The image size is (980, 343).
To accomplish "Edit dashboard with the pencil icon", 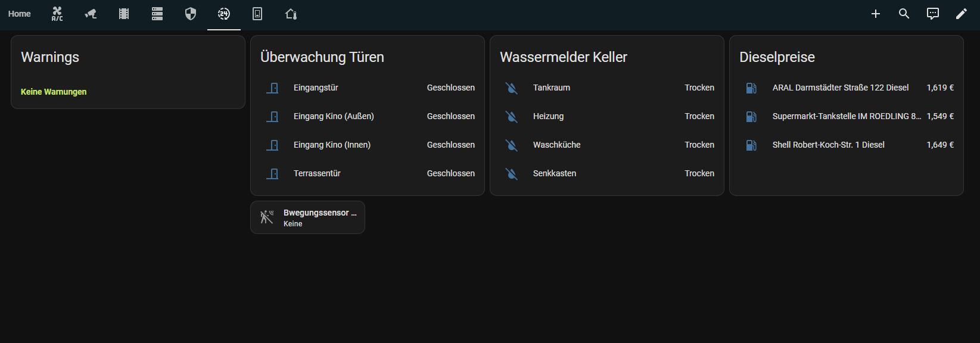I will (962, 14).
